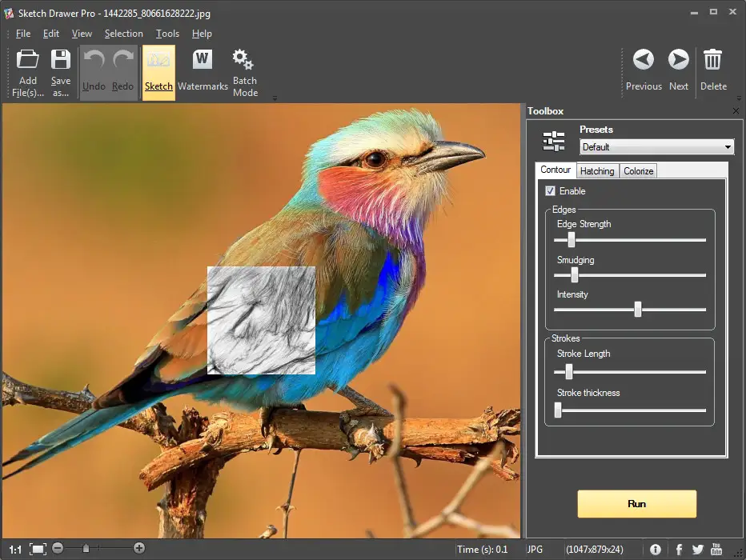Image resolution: width=746 pixels, height=560 pixels.
Task: Open the Facebook link icon
Action: click(679, 550)
